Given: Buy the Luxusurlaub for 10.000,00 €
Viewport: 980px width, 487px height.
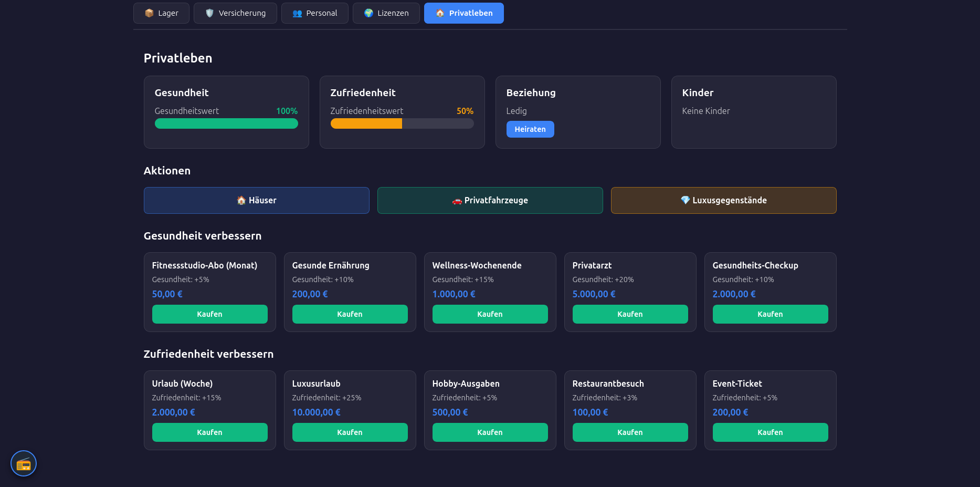Looking at the screenshot, I should coord(350,432).
